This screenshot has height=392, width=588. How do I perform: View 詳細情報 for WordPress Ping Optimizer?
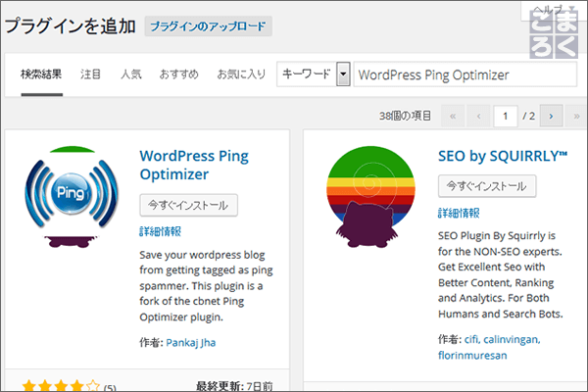(160, 231)
